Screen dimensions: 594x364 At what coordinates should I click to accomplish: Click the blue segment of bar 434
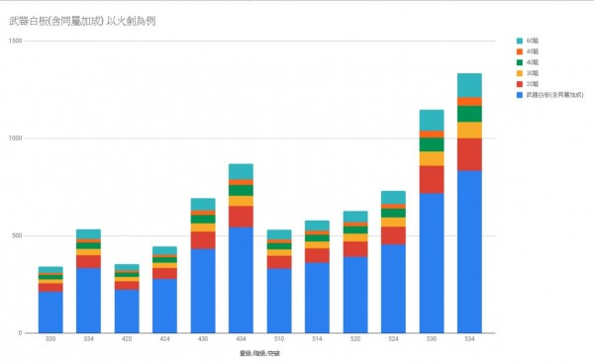point(241,280)
